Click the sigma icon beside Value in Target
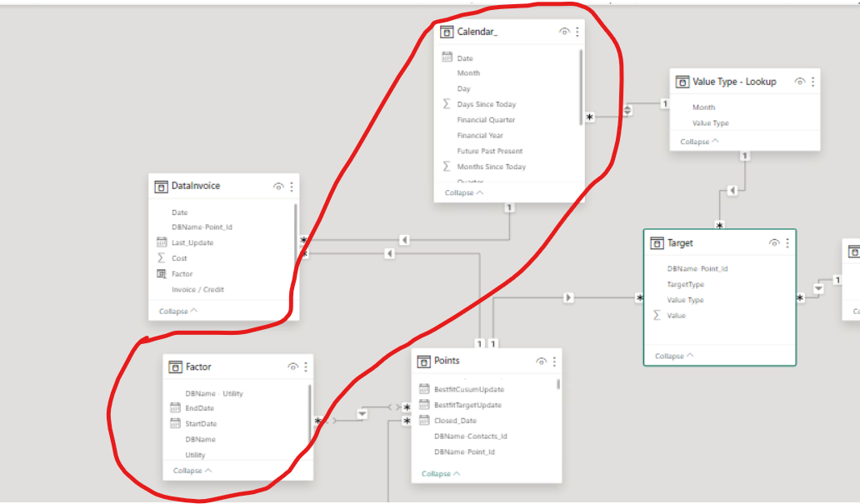Image resolution: width=860 pixels, height=504 pixels. coord(657,315)
